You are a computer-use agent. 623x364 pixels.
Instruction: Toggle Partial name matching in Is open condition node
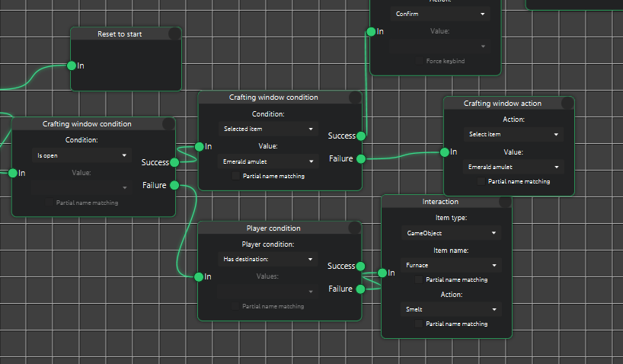49,203
